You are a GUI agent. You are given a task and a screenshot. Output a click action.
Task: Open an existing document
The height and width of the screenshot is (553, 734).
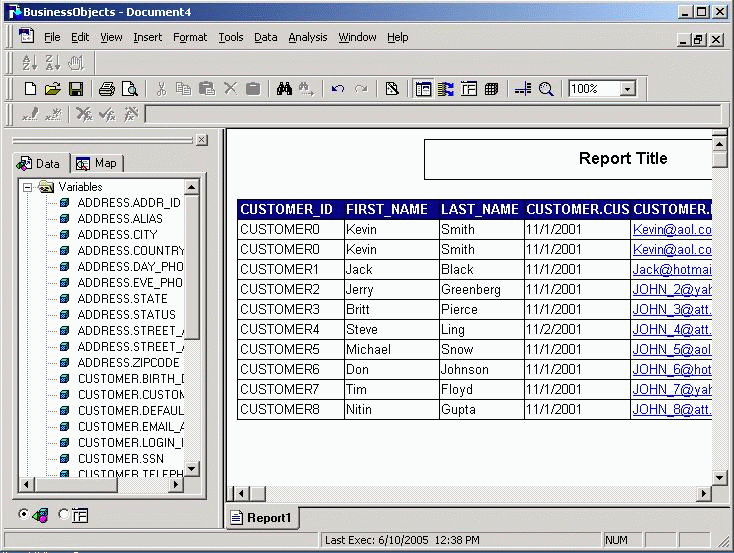pyautogui.click(x=53, y=88)
